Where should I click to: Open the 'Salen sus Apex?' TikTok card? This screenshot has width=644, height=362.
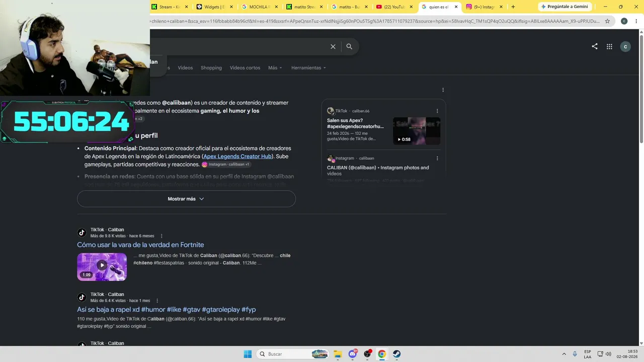click(x=355, y=123)
